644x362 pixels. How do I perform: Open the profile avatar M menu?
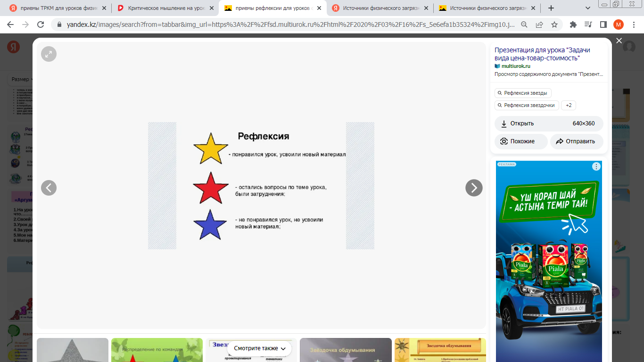[618, 25]
